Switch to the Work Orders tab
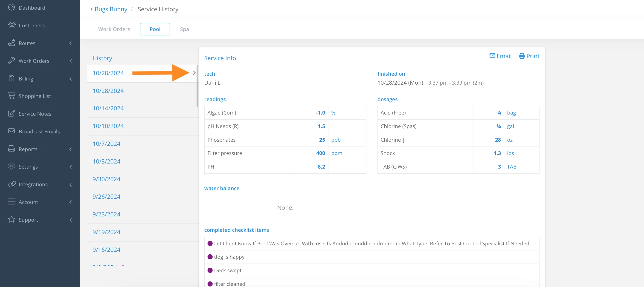Image resolution: width=644 pixels, height=287 pixels. pos(114,29)
